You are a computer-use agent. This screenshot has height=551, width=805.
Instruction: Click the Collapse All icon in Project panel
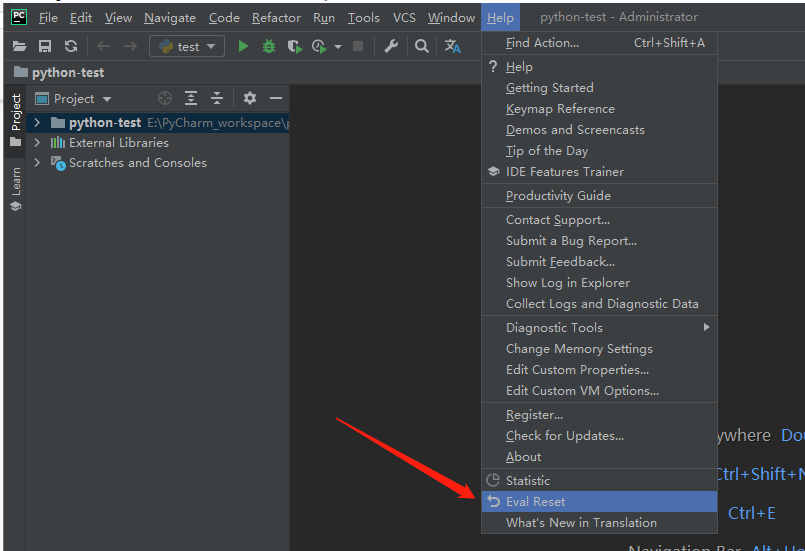tap(217, 98)
